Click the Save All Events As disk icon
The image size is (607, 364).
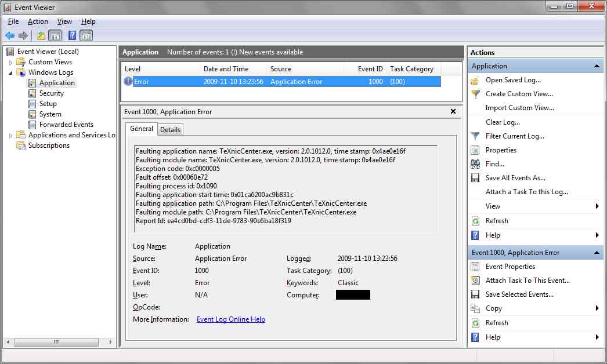pyautogui.click(x=475, y=178)
